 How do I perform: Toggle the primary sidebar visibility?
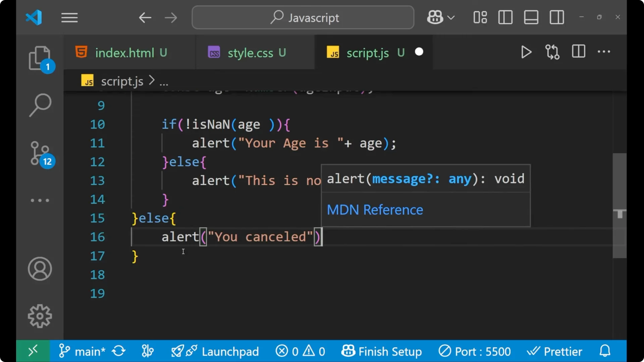tap(505, 17)
